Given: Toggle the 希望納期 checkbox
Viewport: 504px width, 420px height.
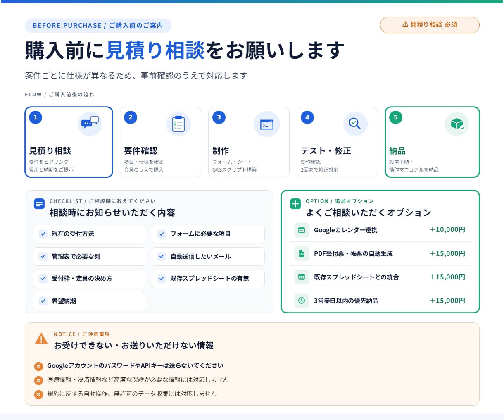Looking at the screenshot, I should click(x=43, y=301).
